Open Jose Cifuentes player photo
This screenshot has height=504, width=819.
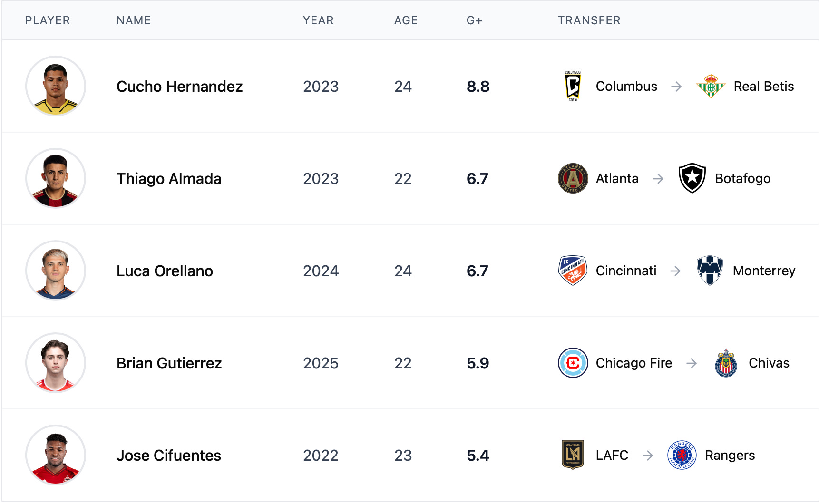[x=56, y=455]
